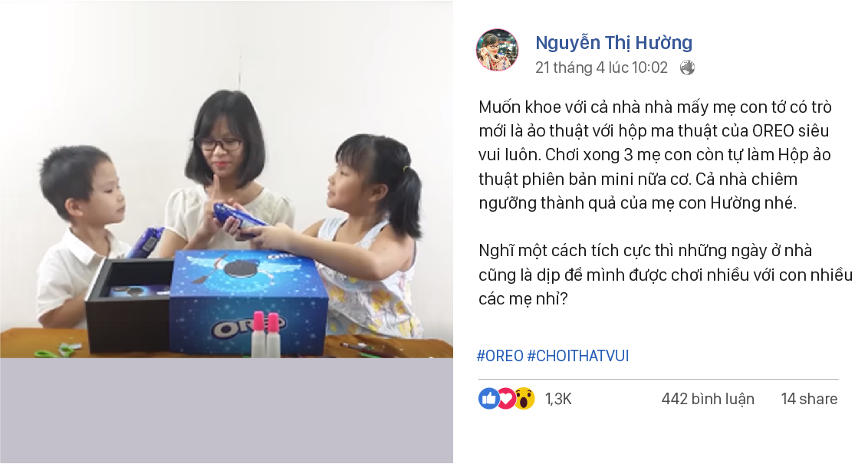View the 1,3K reactions list
868x464 pixels.
pyautogui.click(x=558, y=399)
